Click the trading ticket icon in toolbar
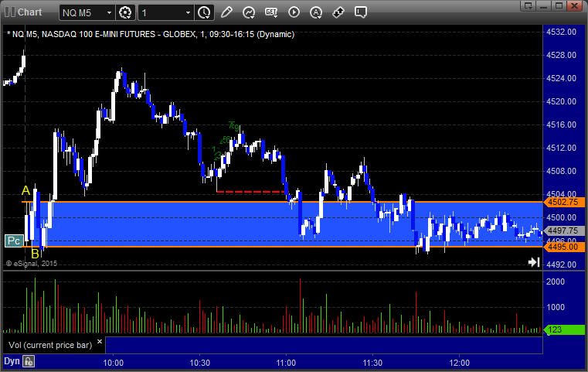 pos(338,12)
